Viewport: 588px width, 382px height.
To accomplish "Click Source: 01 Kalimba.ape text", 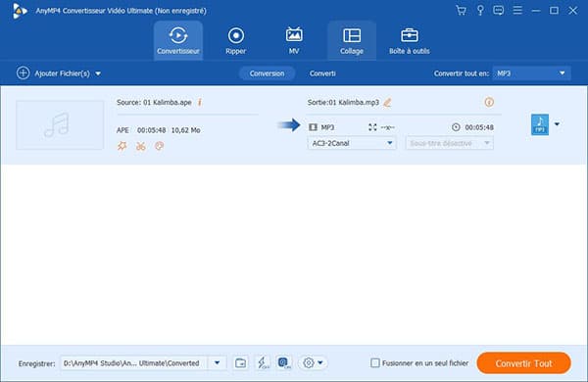I will [154, 102].
